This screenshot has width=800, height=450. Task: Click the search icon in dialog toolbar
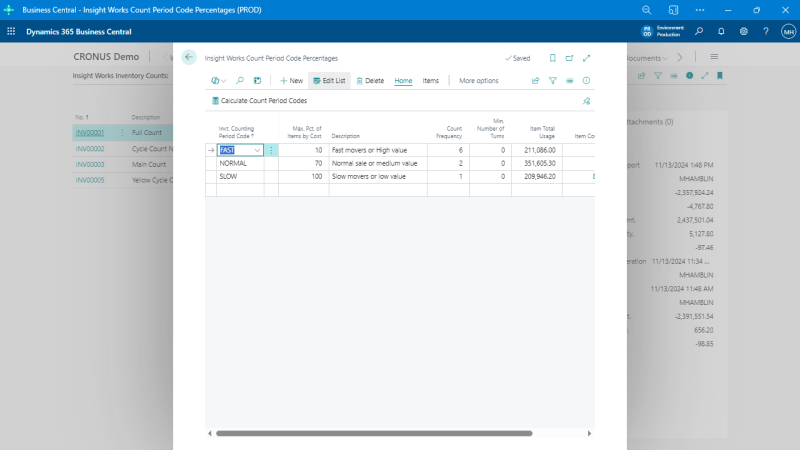click(x=240, y=80)
